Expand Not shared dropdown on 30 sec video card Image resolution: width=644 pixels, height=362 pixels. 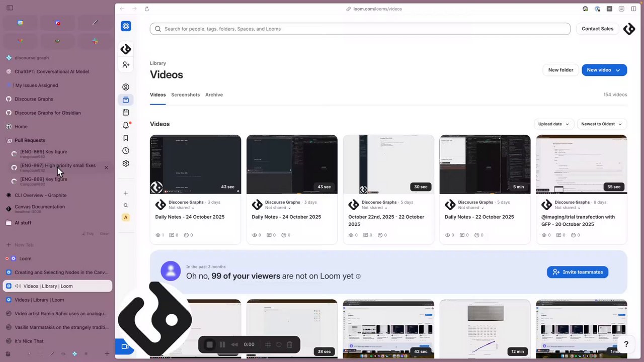375,208
